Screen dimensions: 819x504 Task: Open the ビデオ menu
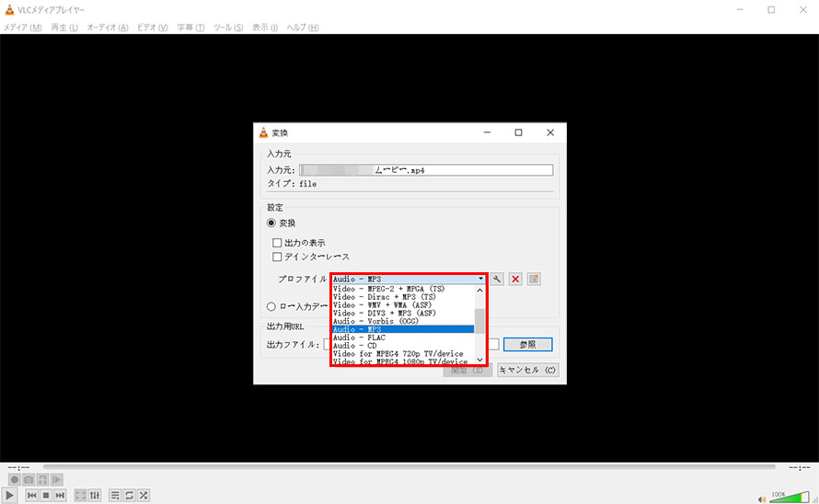coord(153,28)
